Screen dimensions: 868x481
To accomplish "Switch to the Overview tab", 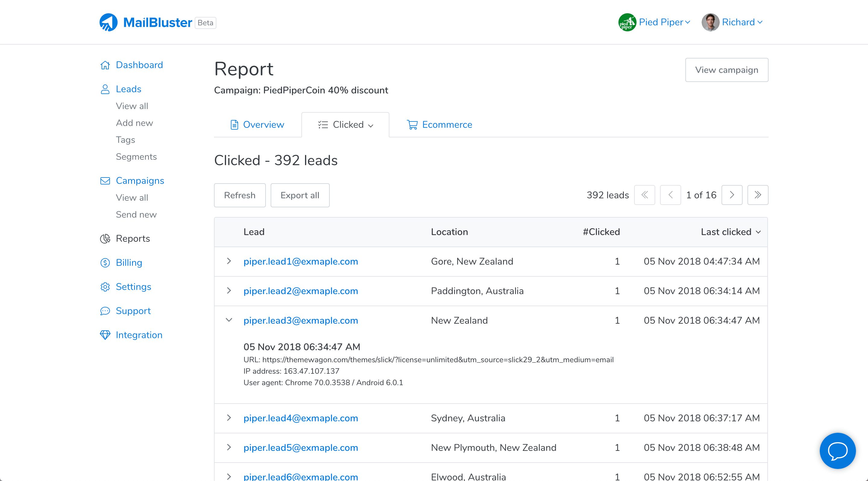I will pos(257,125).
